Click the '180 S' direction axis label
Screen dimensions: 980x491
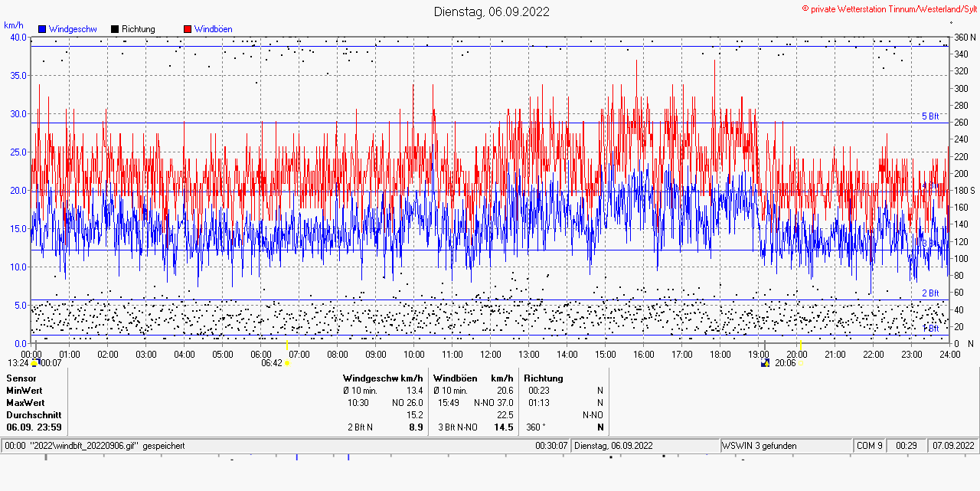click(963, 191)
